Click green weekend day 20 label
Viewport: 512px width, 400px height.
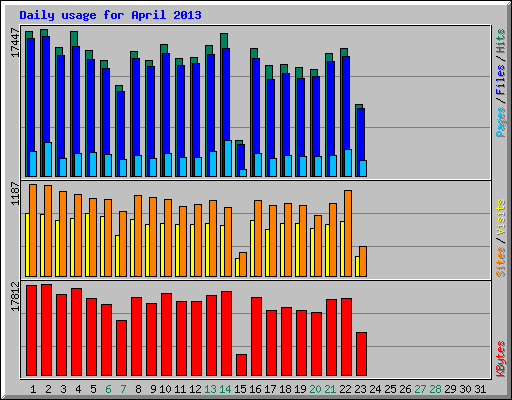pyautogui.click(x=315, y=389)
